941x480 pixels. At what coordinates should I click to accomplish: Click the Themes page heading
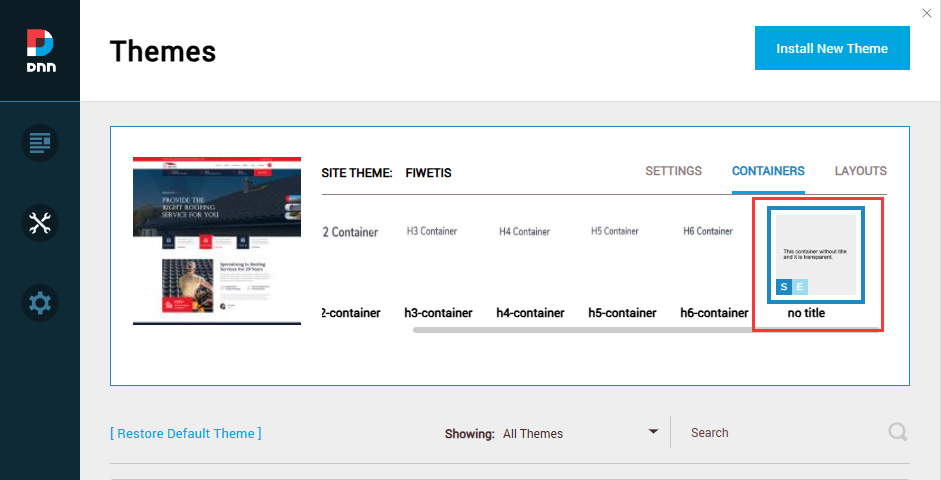163,51
